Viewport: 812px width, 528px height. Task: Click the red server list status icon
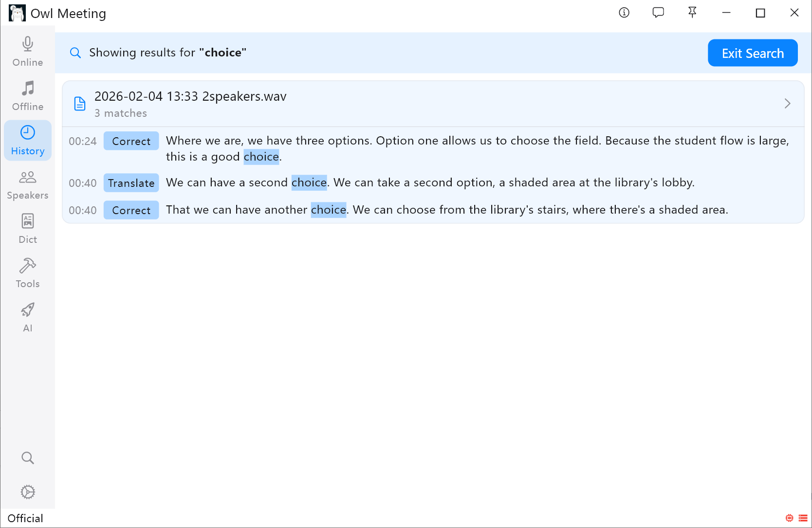pos(803,518)
